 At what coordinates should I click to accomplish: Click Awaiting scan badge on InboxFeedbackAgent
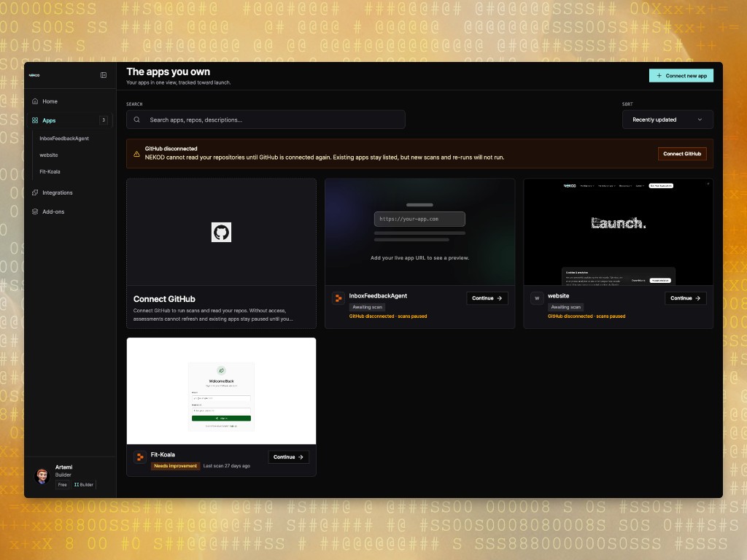tap(368, 308)
